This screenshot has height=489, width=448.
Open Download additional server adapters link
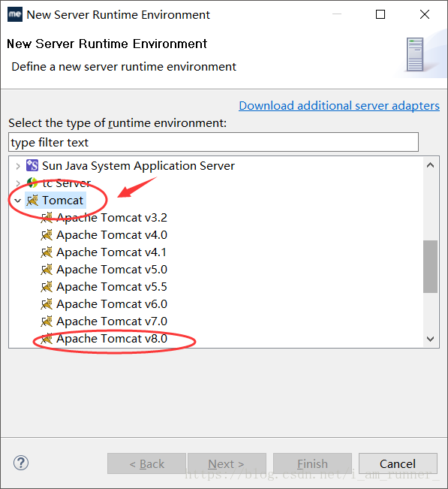point(339,106)
